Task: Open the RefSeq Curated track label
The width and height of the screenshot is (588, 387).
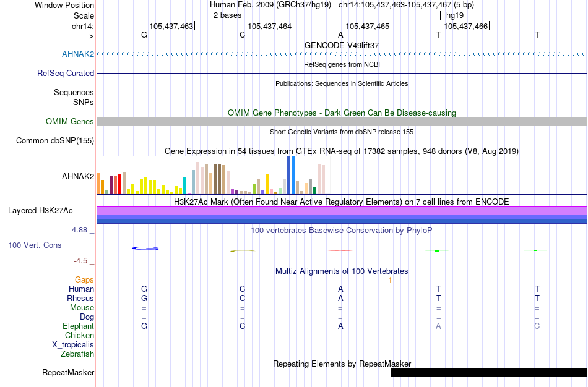Action: 66,73
